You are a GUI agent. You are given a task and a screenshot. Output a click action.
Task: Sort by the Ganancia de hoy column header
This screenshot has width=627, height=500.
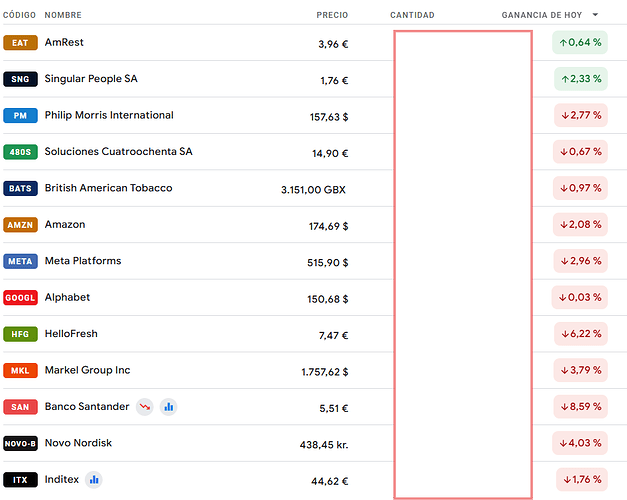(541, 15)
